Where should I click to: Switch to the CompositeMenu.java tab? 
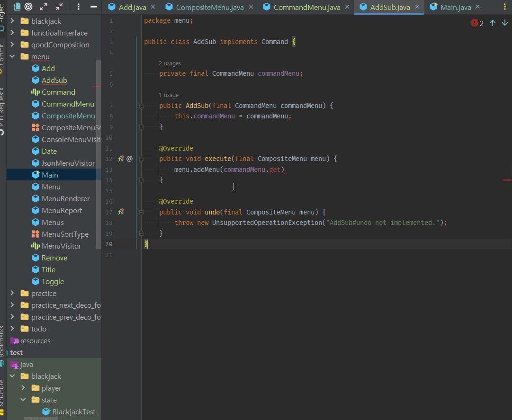click(x=210, y=7)
